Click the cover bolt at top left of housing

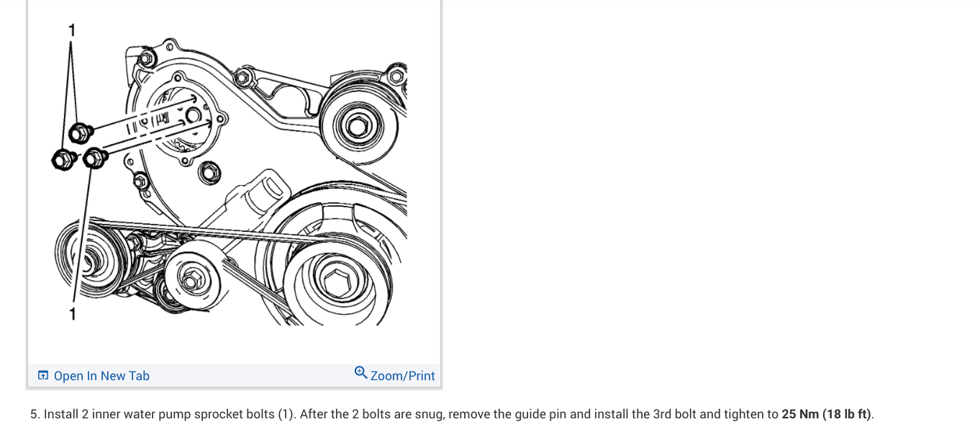coord(147,56)
